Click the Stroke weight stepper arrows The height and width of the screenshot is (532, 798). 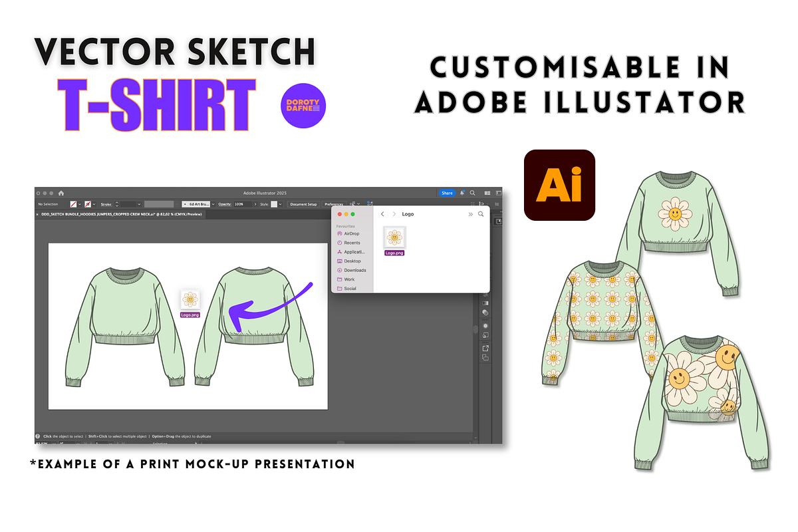click(117, 204)
